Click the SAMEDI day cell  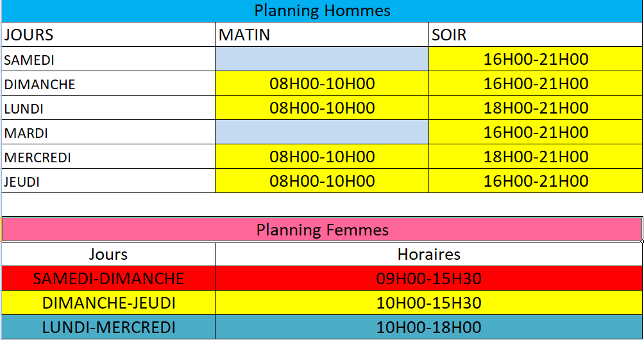click(108, 60)
